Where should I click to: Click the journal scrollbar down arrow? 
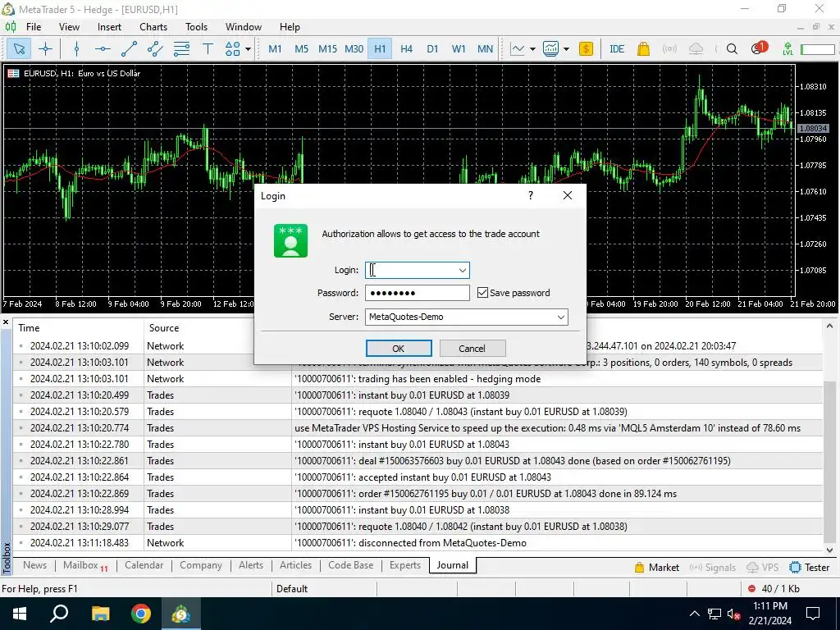tap(829, 550)
